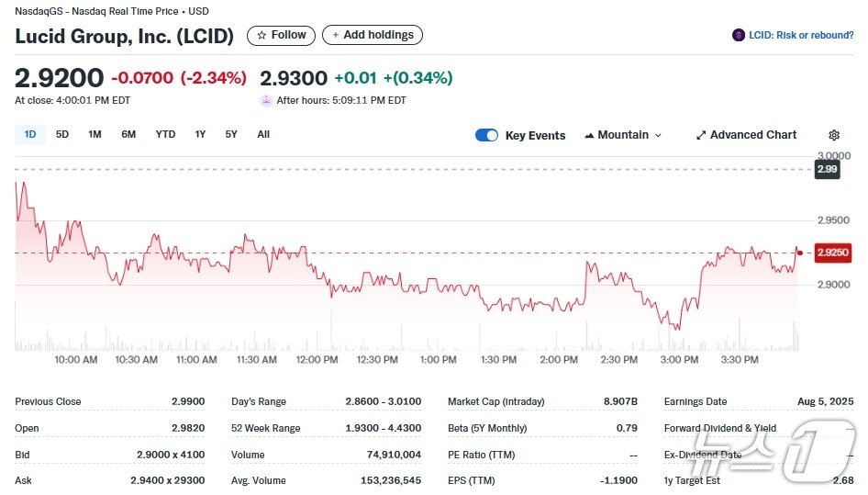Open the 'LCID: Risk or rebound?' link
This screenshot has width=868, height=495.
(801, 35)
